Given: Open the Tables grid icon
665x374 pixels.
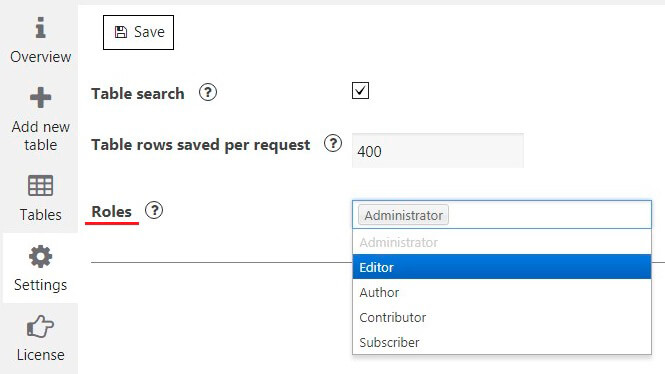Looking at the screenshot, I should tap(41, 185).
